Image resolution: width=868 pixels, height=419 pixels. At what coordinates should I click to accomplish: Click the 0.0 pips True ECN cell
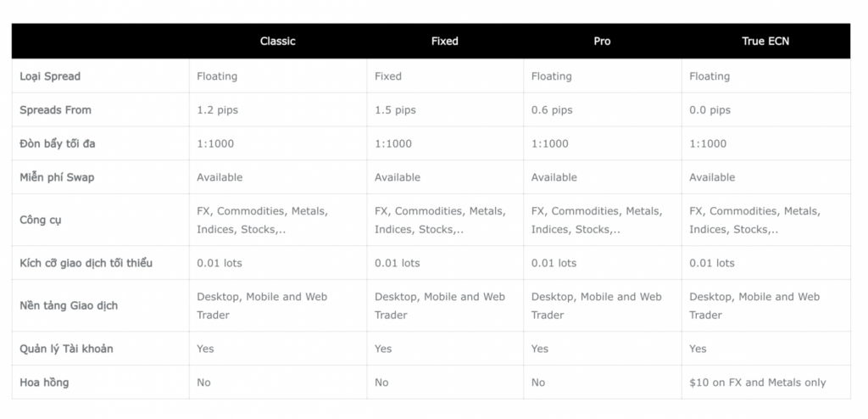(709, 110)
